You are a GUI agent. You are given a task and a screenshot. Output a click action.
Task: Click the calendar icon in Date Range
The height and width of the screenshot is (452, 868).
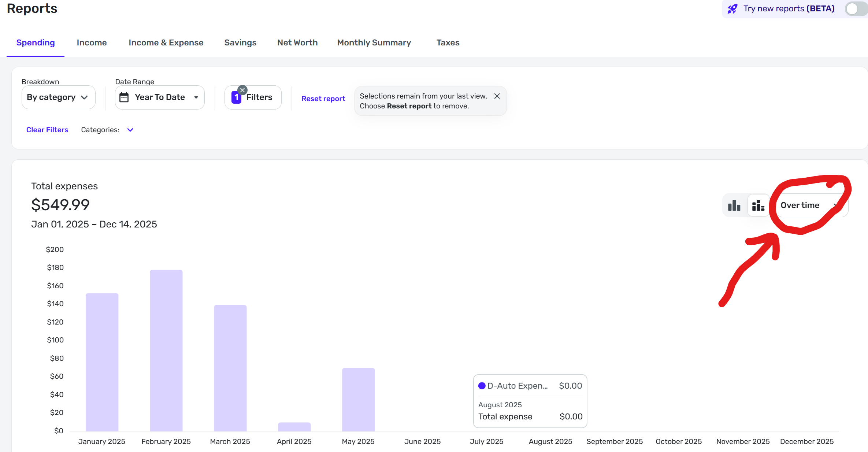tap(124, 97)
